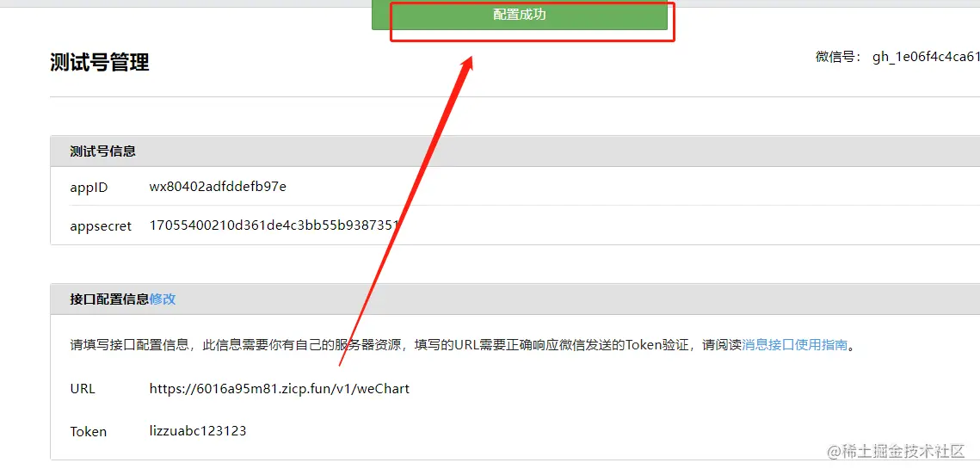980x475 pixels.
Task: Click the 测试号管理 page heading
Action: 99,63
